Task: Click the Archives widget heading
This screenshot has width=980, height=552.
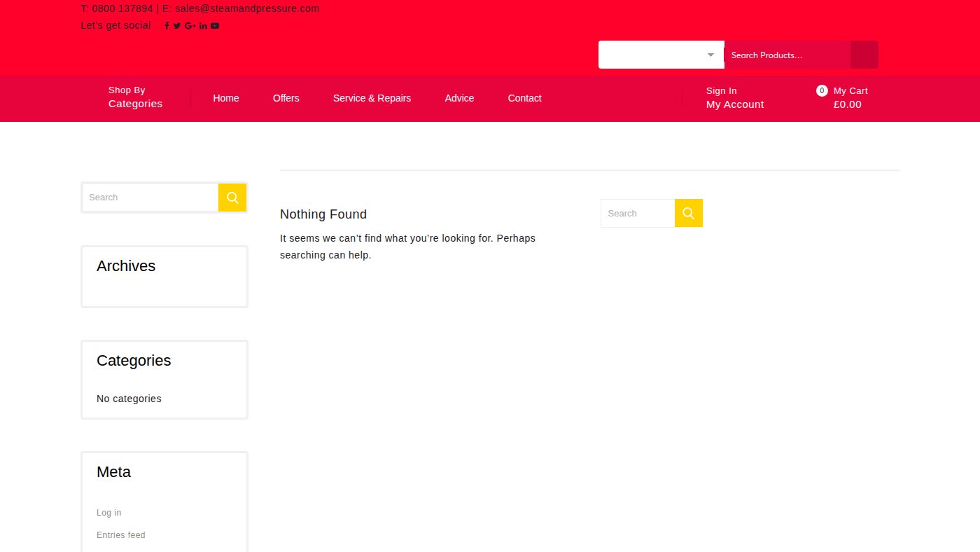Action: tap(126, 266)
